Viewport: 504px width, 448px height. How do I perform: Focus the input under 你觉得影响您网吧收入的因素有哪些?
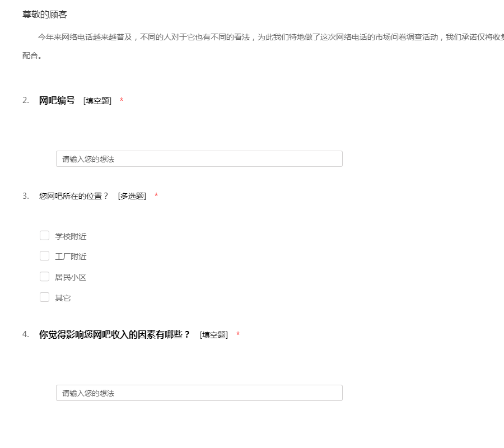point(199,393)
